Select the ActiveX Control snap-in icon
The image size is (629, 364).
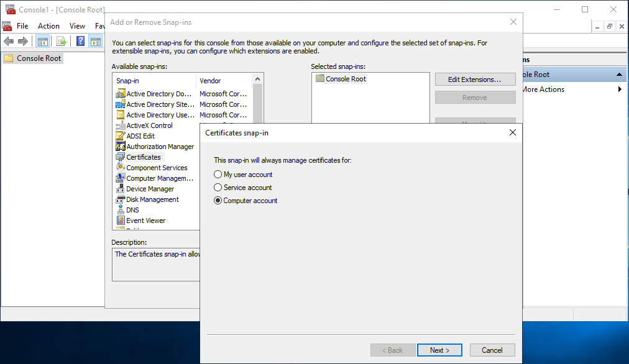[121, 125]
